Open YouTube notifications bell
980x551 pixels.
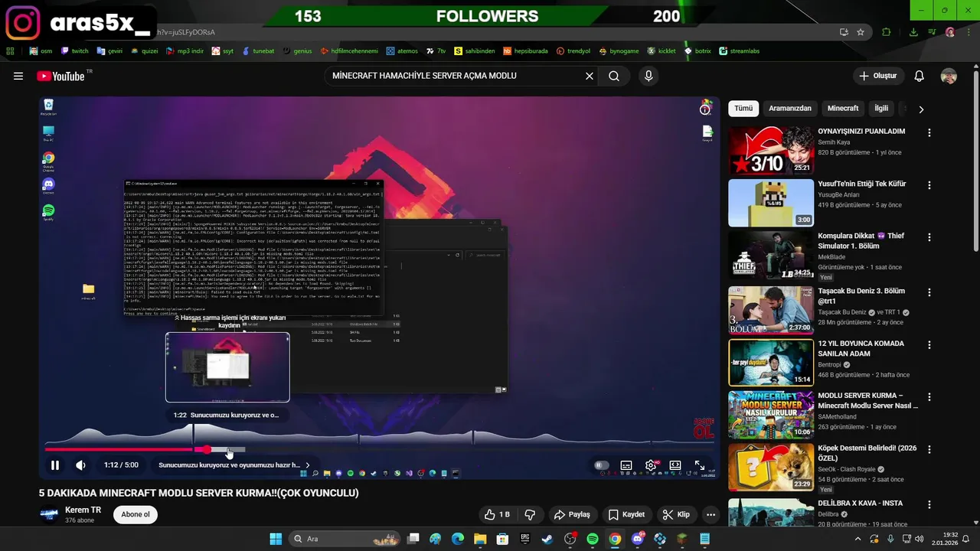(920, 76)
